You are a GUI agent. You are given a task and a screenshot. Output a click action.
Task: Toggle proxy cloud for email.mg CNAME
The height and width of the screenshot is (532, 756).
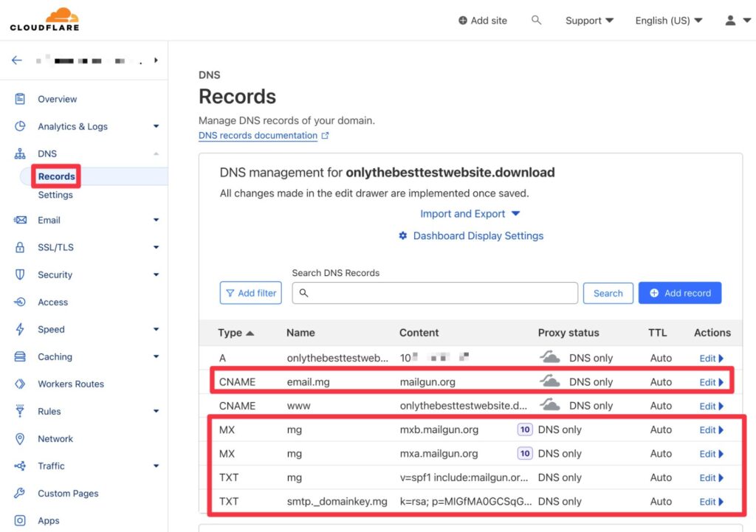pos(549,381)
